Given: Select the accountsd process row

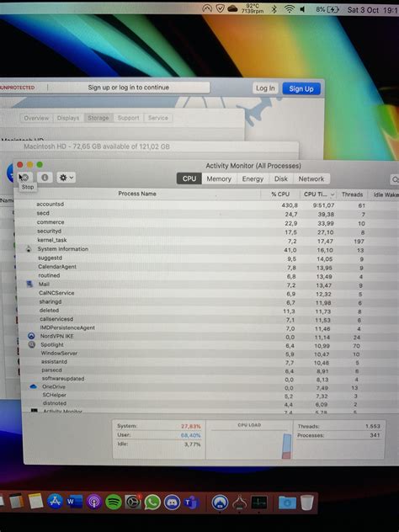Looking at the screenshot, I should (x=207, y=205).
